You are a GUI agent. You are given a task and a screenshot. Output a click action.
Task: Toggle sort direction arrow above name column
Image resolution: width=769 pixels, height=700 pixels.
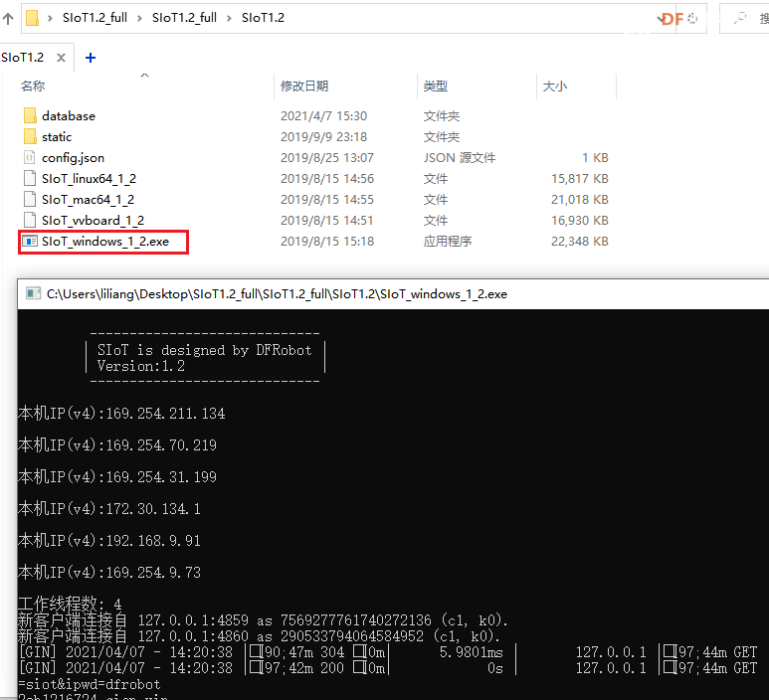coord(144,76)
